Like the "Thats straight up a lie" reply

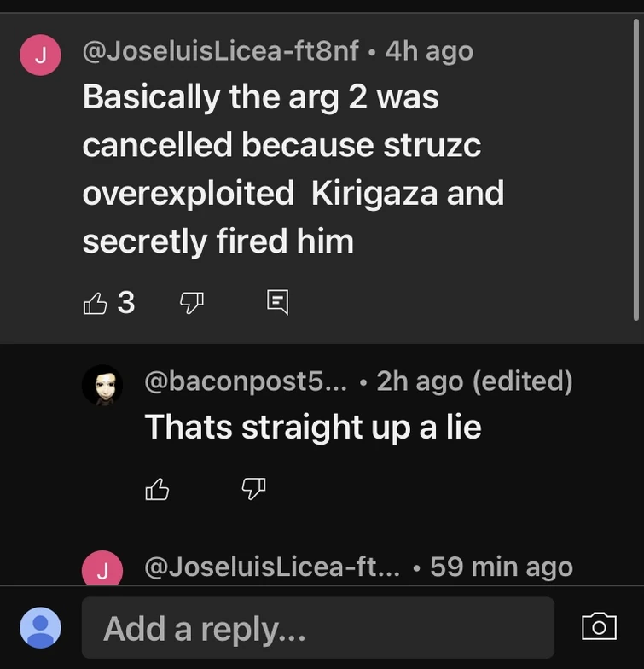click(x=158, y=489)
